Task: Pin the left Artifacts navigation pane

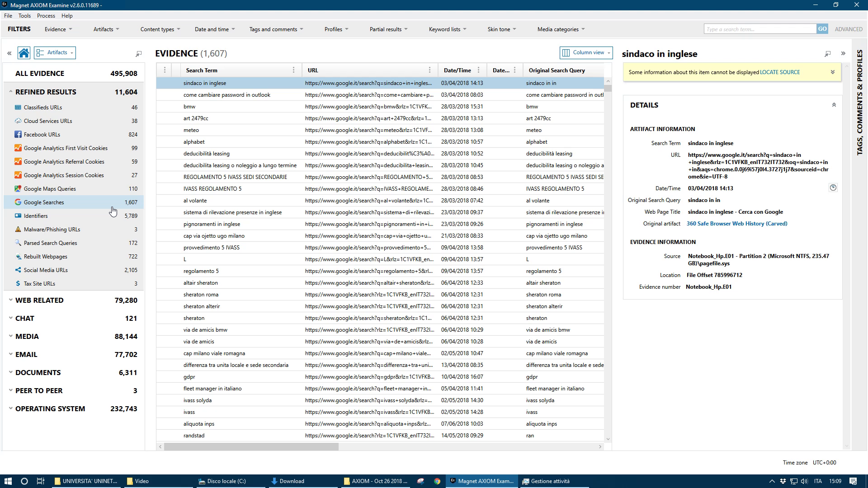Action: (138, 54)
